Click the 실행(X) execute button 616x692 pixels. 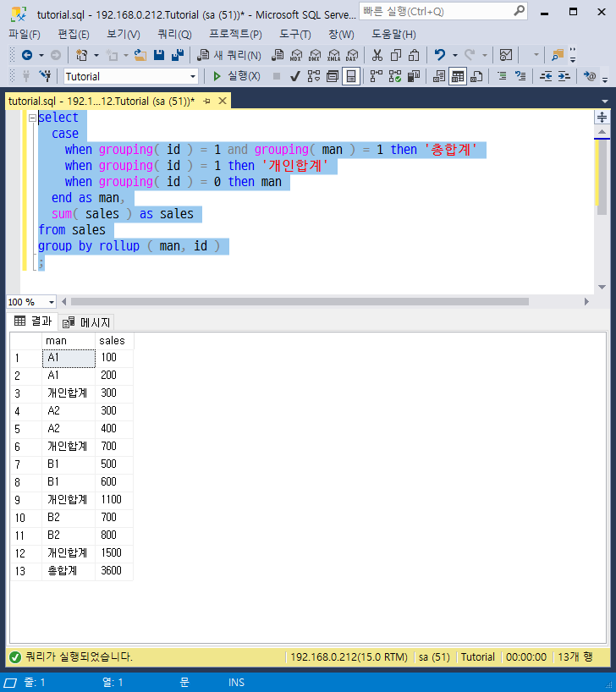click(x=236, y=76)
